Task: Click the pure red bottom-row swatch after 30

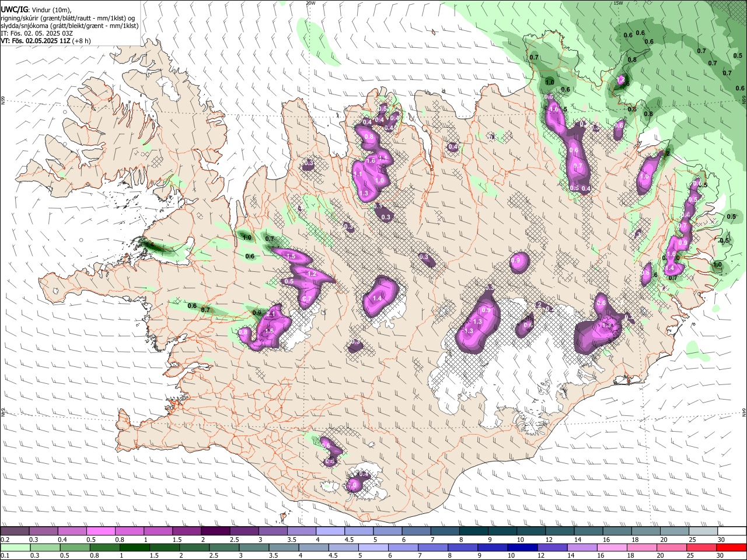Action: (731, 547)
